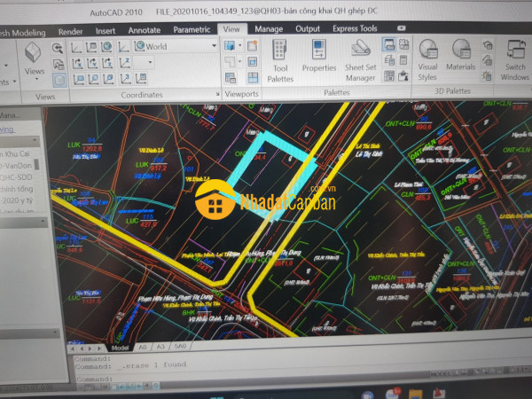Image resolution: width=532 pixels, height=399 pixels.
Task: Select the 5A0 layout tab
Action: [x=181, y=347]
